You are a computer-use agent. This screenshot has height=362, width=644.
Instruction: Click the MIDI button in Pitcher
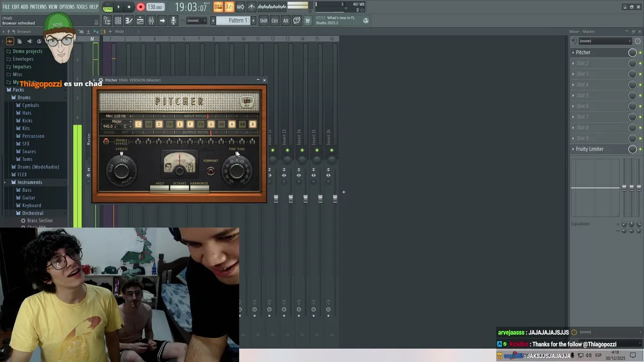pos(160,188)
